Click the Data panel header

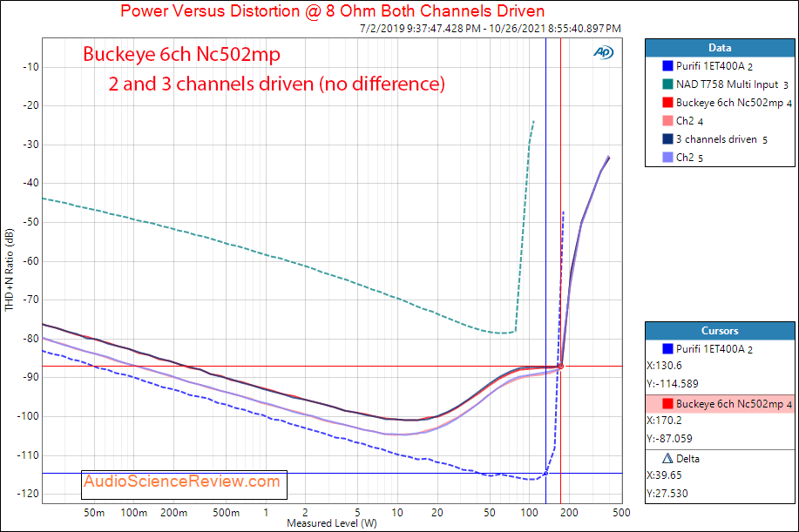pyautogui.click(x=720, y=48)
